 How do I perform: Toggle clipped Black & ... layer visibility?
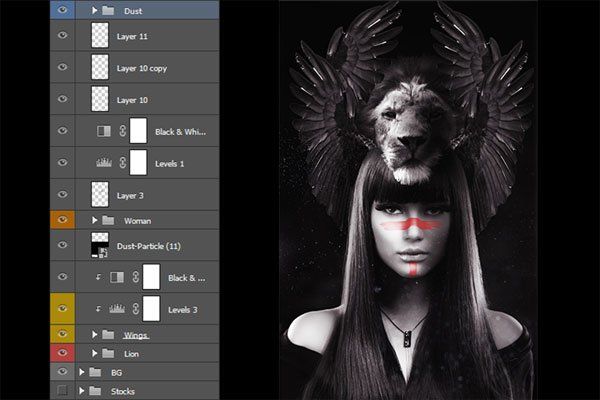62,276
